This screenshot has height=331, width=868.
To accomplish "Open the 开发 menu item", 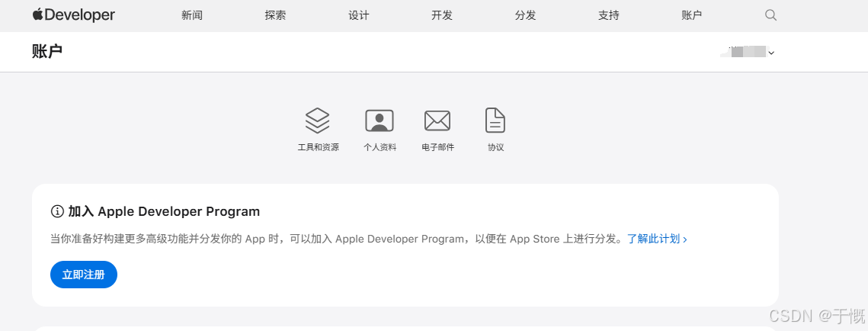I will [x=442, y=15].
